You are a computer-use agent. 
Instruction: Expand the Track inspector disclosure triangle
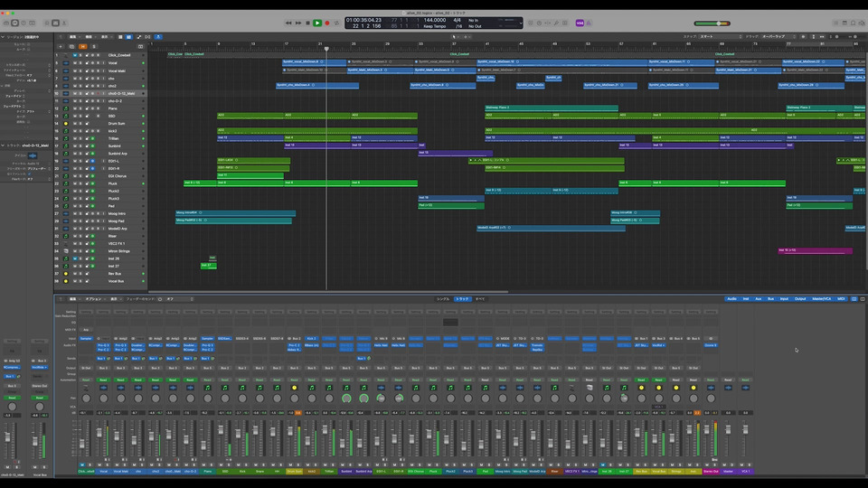tap(4, 145)
